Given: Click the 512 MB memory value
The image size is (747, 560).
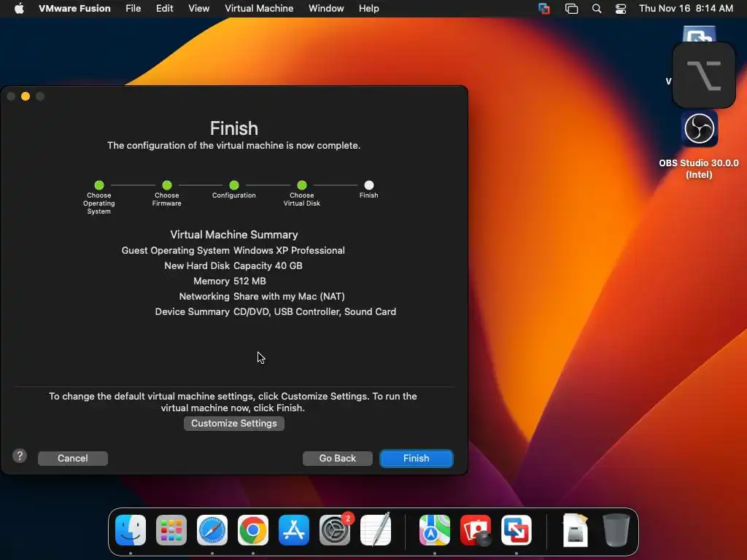Looking at the screenshot, I should (249, 281).
